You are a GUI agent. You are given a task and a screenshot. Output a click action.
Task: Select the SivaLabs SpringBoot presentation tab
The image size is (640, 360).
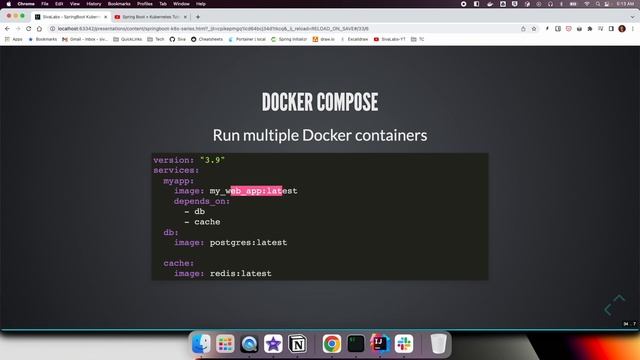pos(70,17)
